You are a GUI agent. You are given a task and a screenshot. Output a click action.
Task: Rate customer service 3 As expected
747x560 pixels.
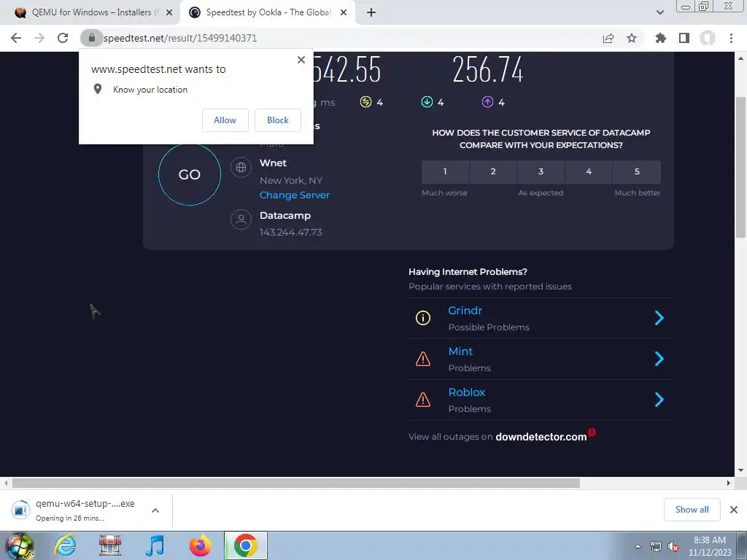click(541, 171)
